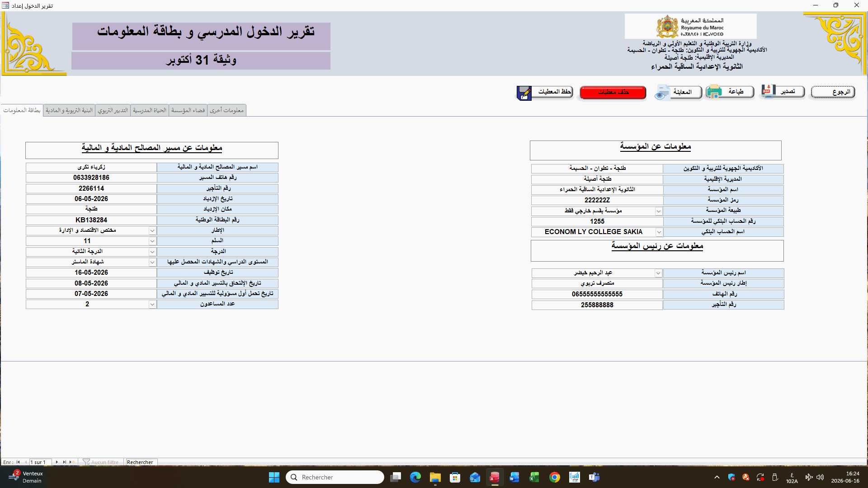This screenshot has height=488, width=868.
Task: Open Excel from taskbar
Action: tap(534, 477)
